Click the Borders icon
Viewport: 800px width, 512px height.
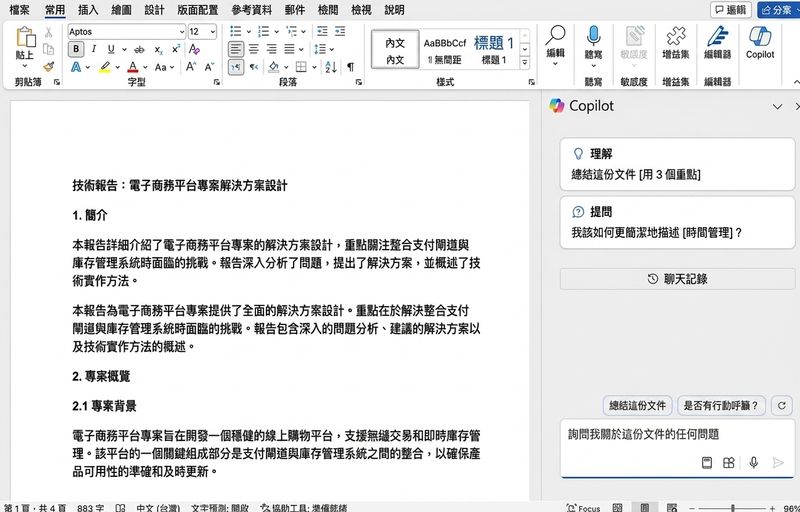coord(302,67)
